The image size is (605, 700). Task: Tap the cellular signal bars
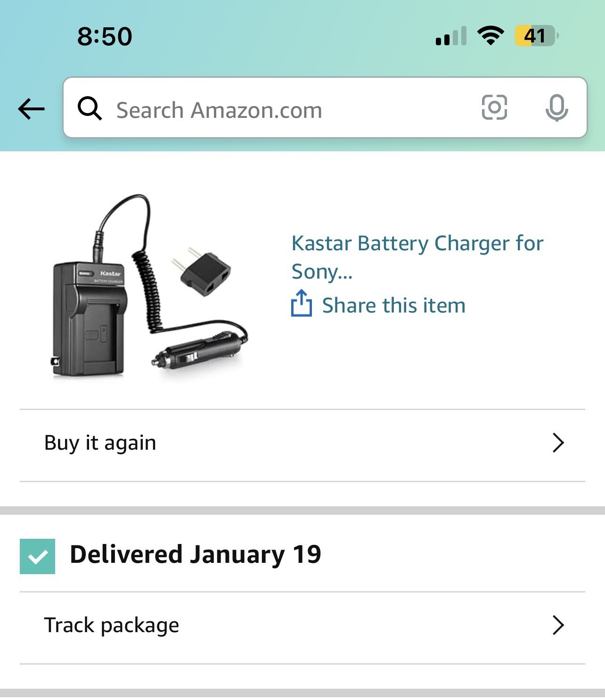tap(451, 36)
